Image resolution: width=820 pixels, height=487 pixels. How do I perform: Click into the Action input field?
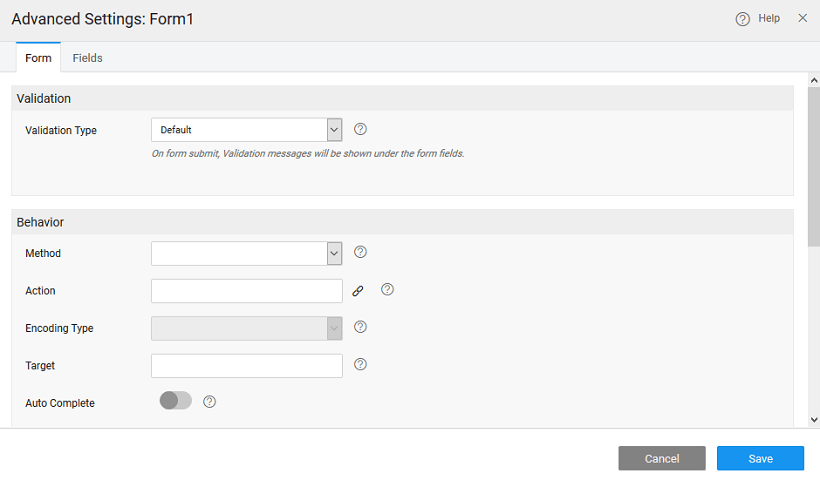click(x=246, y=291)
